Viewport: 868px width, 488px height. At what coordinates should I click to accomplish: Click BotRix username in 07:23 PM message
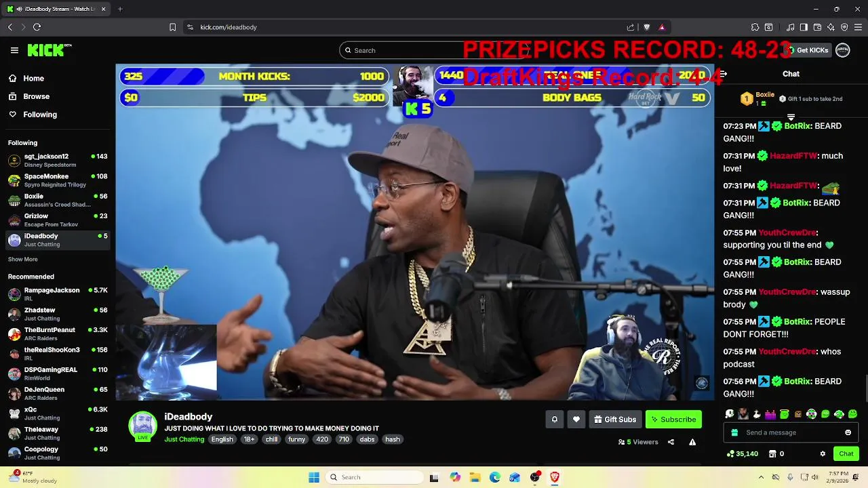[x=797, y=126]
